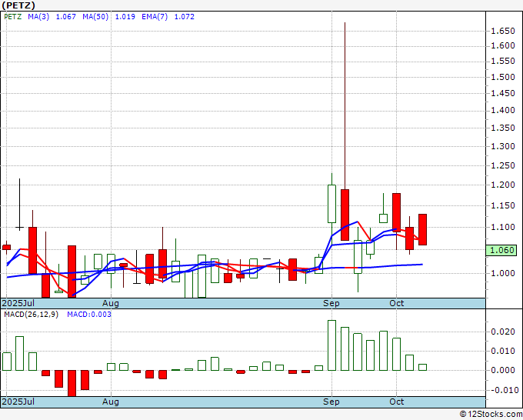Click Oct on the MACD timeline
This screenshot has width=523, height=420.
coord(397,402)
